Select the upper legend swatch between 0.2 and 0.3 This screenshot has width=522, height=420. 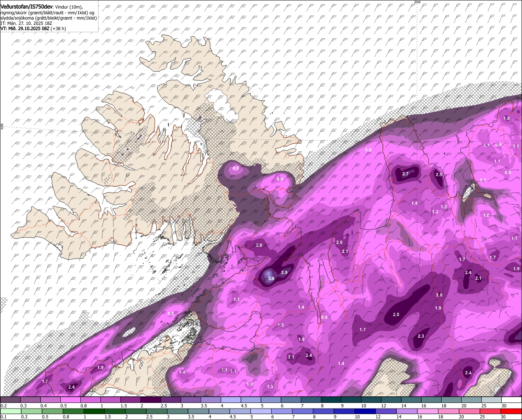[x=10, y=400]
